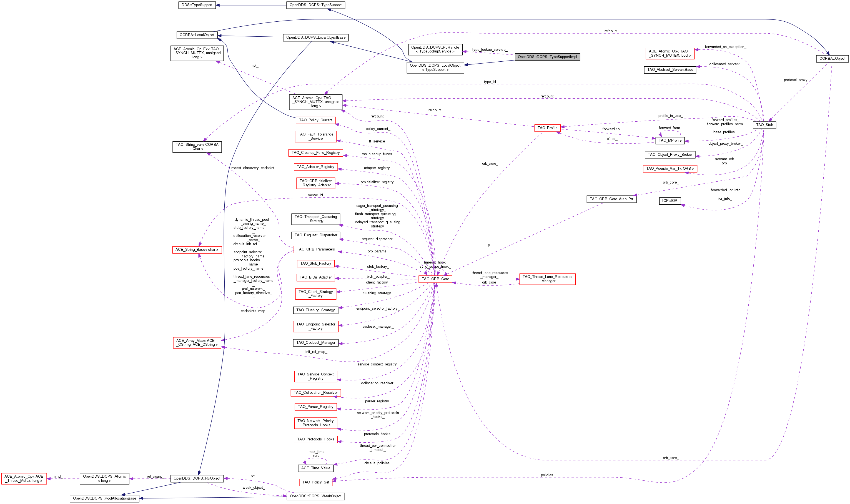Open the OpenDDS::DCPS::PoolAllocationBase node

104,499
